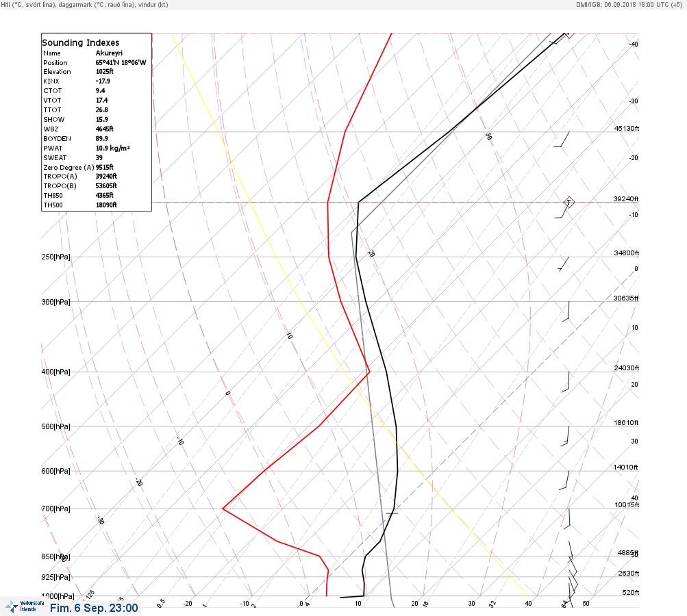Select the BOYDEN value 89.9

101,138
